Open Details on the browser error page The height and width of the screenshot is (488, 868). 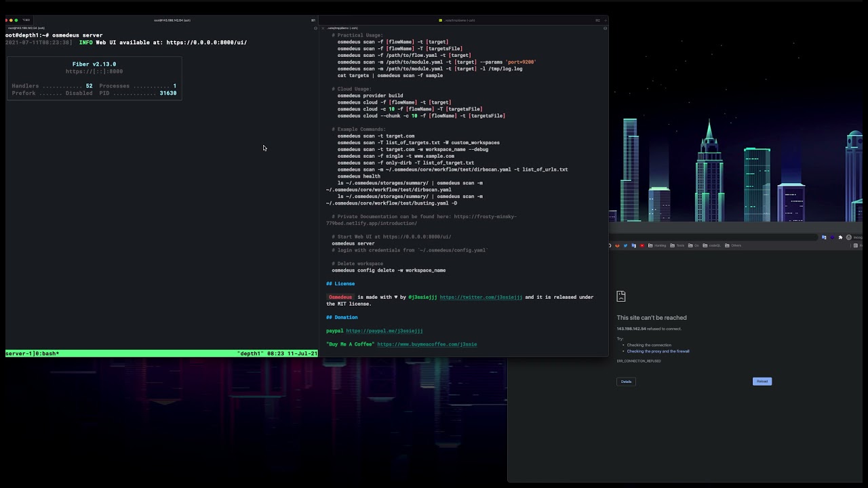coord(626,382)
